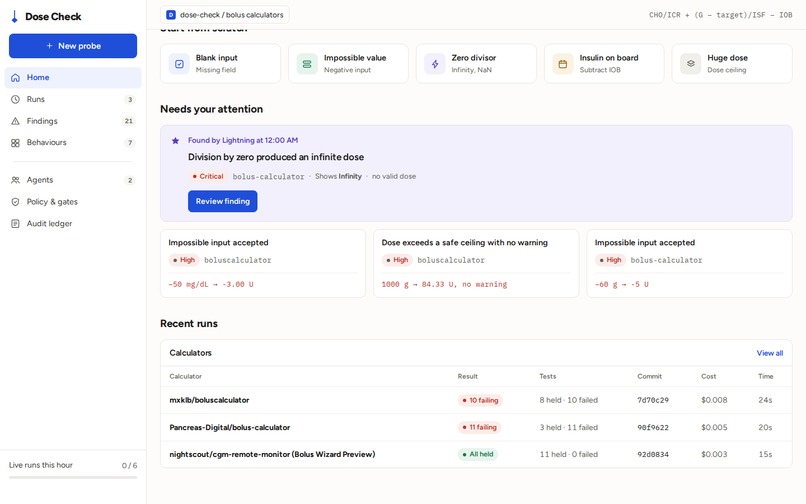This screenshot has height=504, width=806.
Task: Open the Dose exceeds a safe ceiling card
Action: pyautogui.click(x=476, y=263)
